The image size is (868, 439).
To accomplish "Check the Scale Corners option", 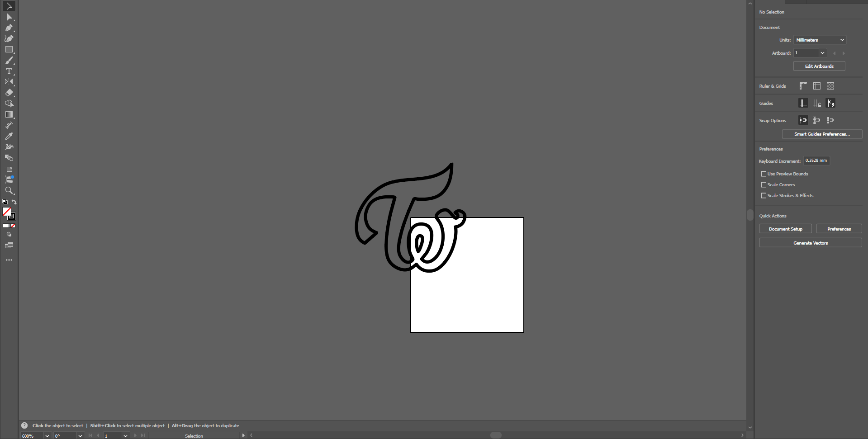I will coord(764,184).
